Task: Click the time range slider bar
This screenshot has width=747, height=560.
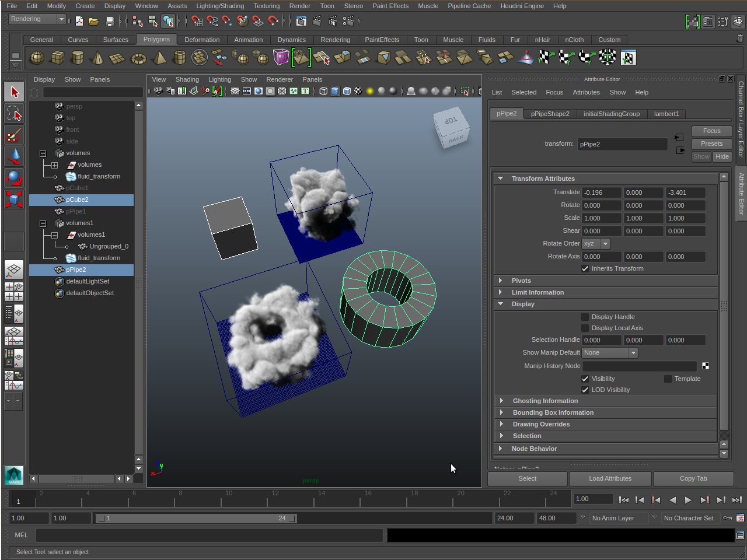Action: pos(196,518)
